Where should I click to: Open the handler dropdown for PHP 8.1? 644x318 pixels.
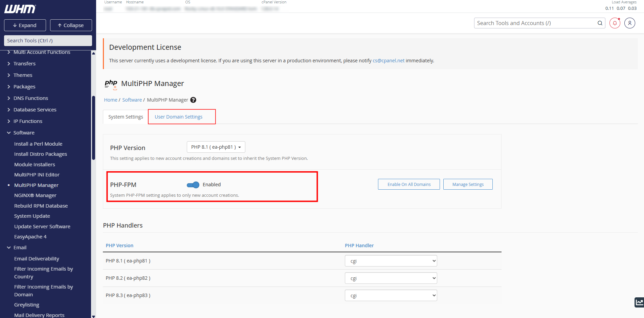(x=391, y=261)
